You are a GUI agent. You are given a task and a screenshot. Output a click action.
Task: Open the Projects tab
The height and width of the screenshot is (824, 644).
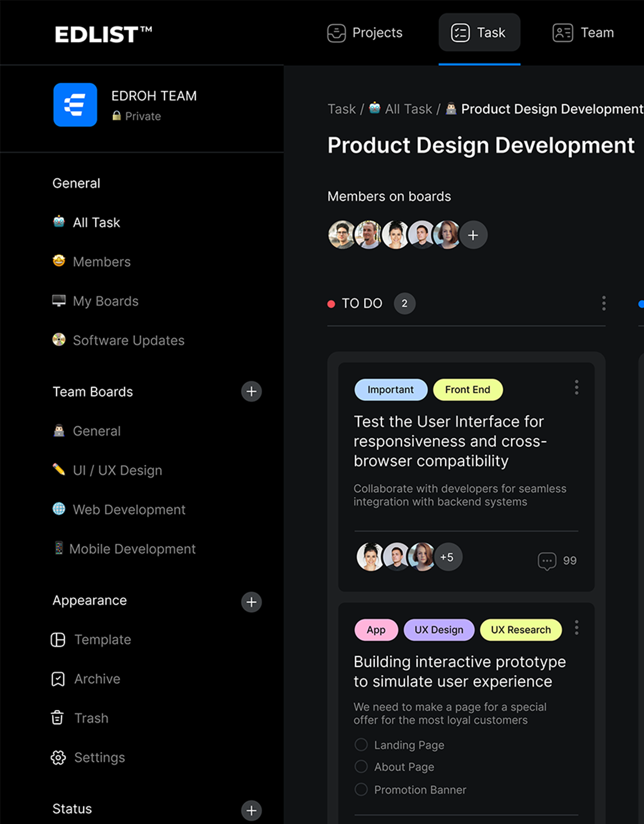365,33
